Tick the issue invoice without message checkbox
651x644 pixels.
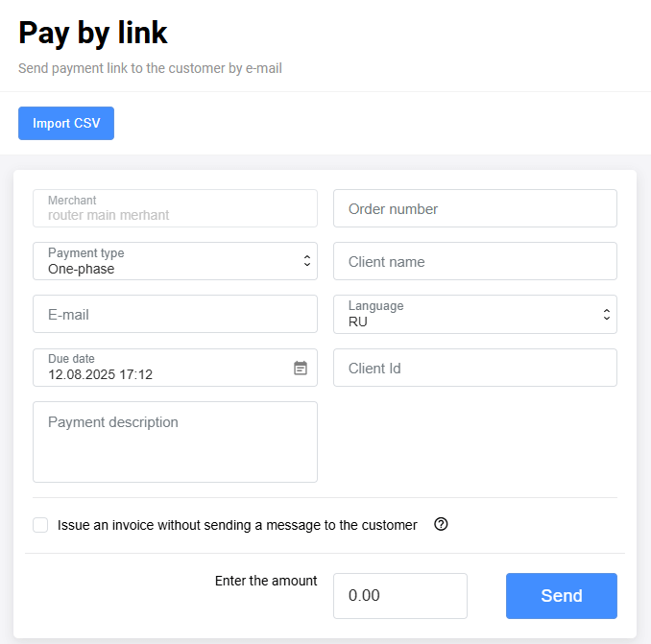point(40,525)
